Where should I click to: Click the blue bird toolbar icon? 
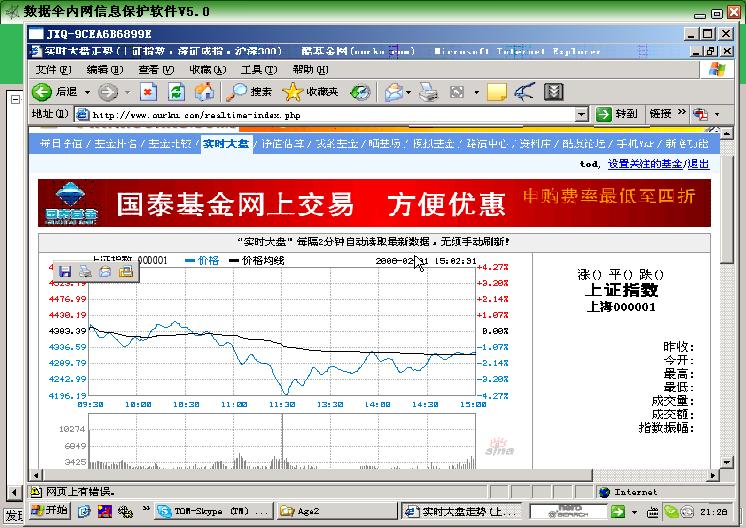click(x=525, y=92)
